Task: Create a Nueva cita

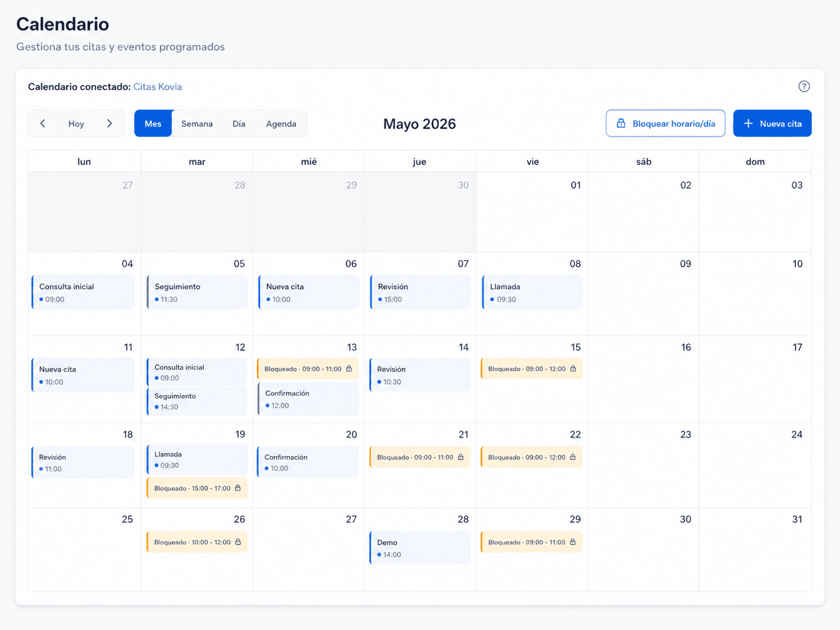Action: [x=772, y=124]
